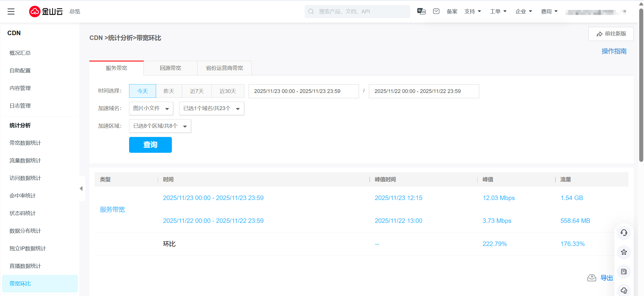Image resolution: width=644 pixels, height=296 pixels.
Task: Open the 操作指南 link
Action: 614,51
